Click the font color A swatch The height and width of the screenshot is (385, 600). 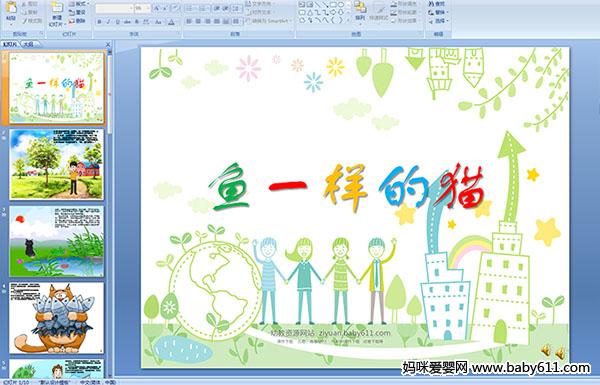(171, 22)
